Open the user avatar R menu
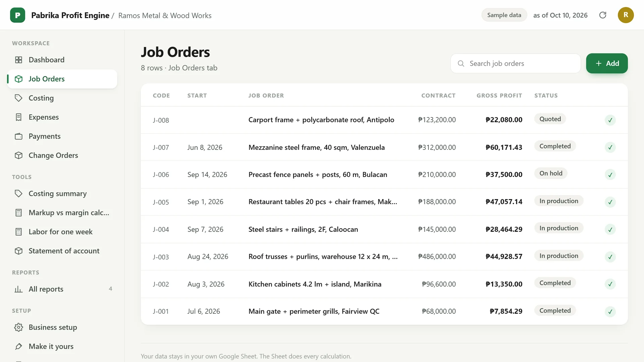This screenshot has width=644, height=362. [x=626, y=15]
